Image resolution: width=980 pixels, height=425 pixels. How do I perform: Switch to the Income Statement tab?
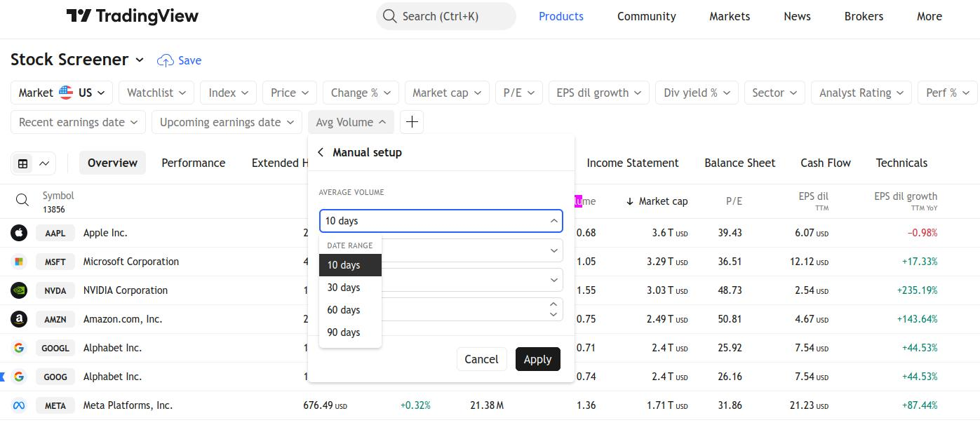(x=633, y=163)
